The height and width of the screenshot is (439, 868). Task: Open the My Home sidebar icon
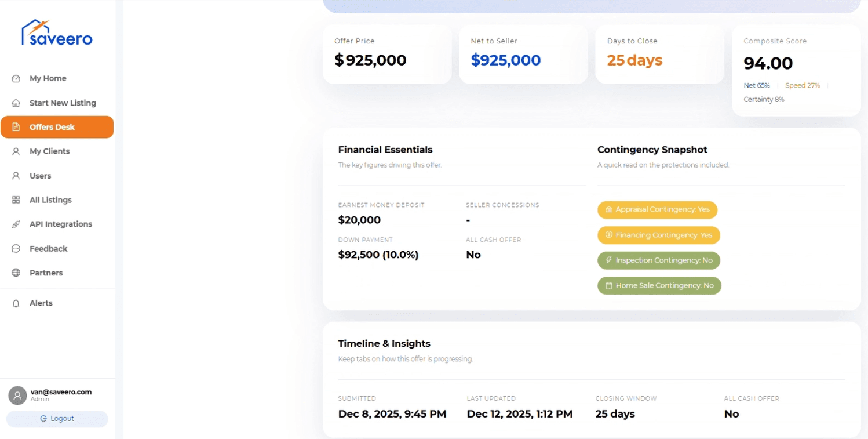click(17, 78)
